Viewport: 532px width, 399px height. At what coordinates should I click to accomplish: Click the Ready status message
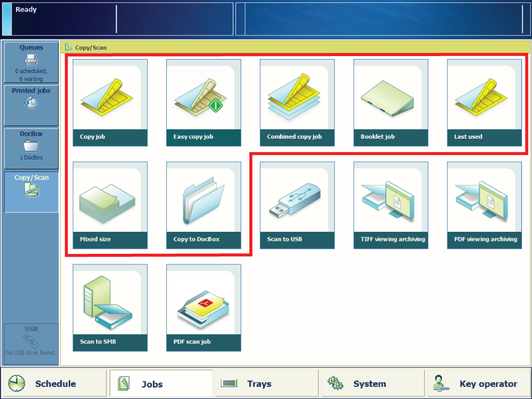click(26, 10)
